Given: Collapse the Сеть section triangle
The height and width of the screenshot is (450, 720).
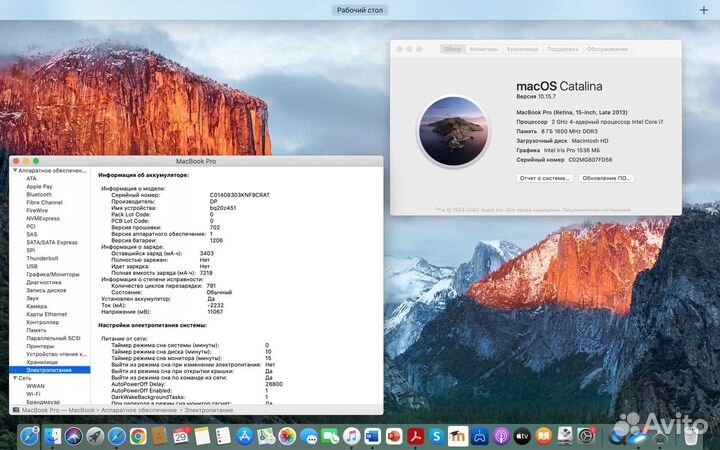Looking at the screenshot, I should (15, 378).
